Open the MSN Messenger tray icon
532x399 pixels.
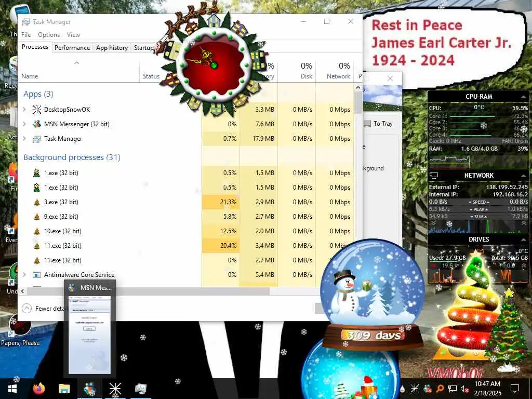coord(428,389)
